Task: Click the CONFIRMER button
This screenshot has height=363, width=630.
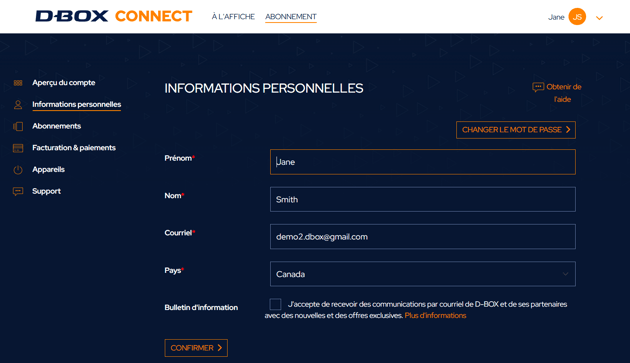Action: 196,348
